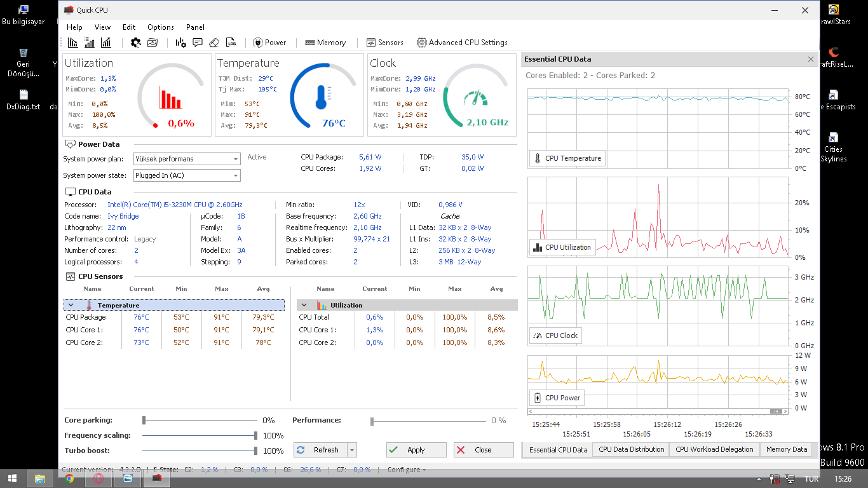The width and height of the screenshot is (868, 488).
Task: Open Advanced CPU Settings
Action: (x=462, y=43)
